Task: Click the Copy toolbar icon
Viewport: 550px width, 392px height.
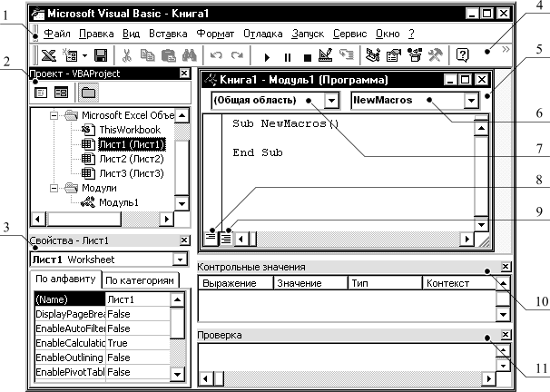Action: 147,55
